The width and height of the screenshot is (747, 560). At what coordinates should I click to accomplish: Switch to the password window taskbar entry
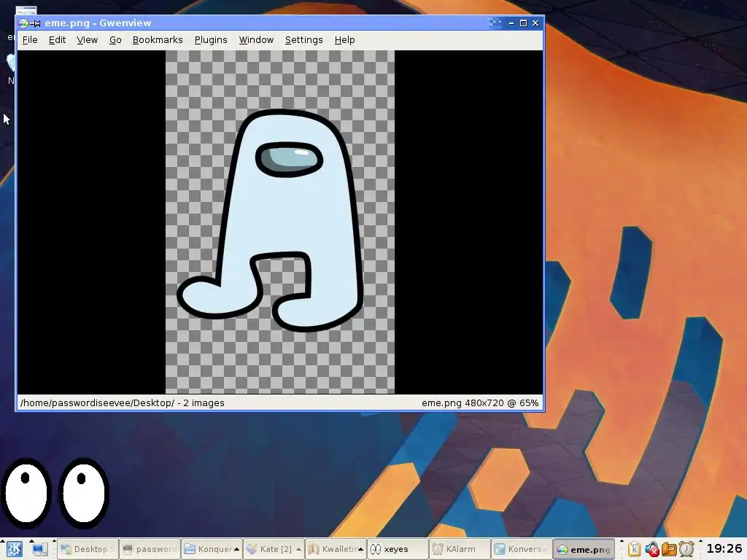[150, 549]
